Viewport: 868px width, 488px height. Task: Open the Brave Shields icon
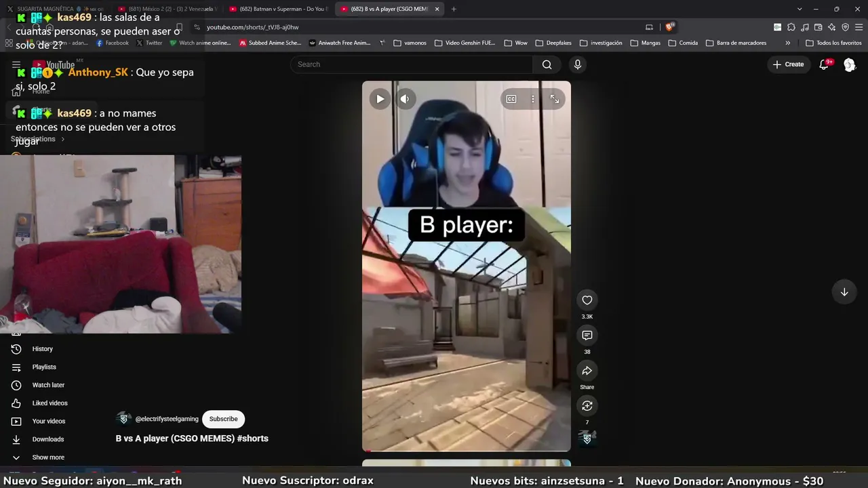[669, 27]
